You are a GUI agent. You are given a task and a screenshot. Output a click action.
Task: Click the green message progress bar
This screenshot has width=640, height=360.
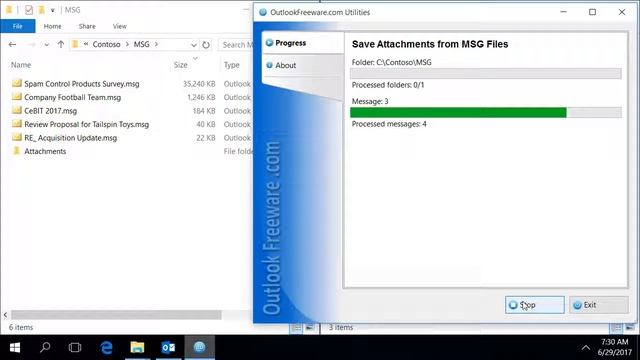458,112
